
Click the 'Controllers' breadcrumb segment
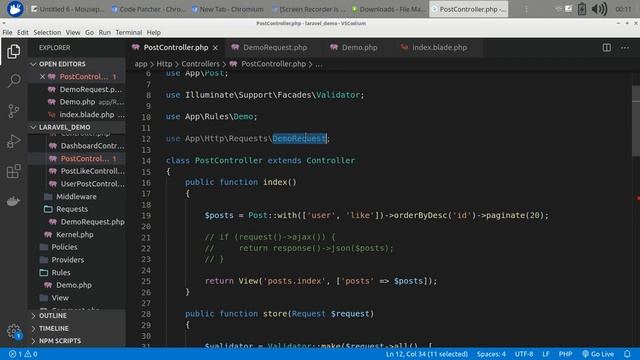[200, 64]
